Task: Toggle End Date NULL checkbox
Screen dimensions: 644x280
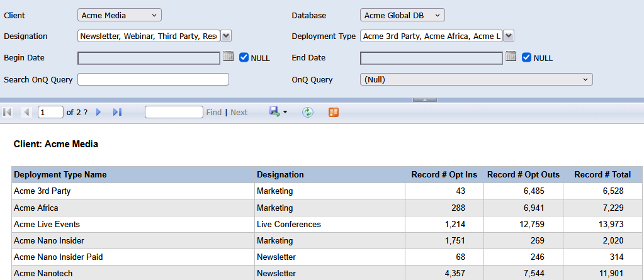Action: click(526, 57)
